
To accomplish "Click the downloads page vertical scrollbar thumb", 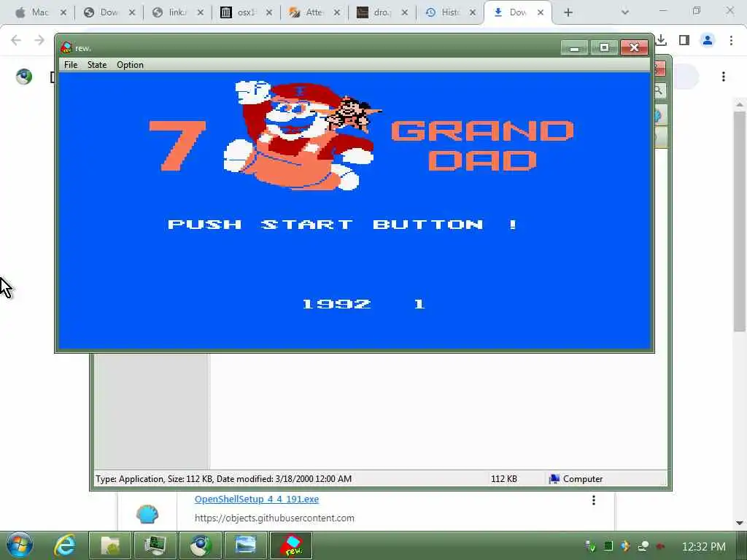I will (x=740, y=222).
